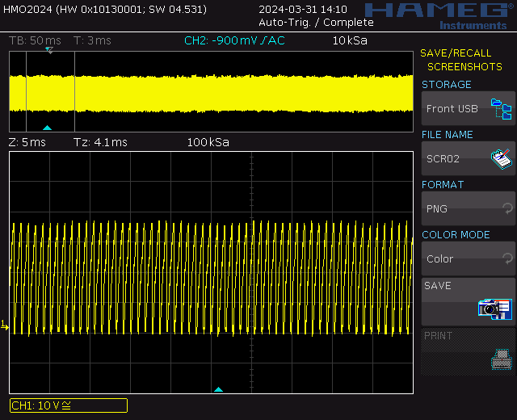Viewport: 517px width, 420px height.
Task: Select the Color mode option
Action: tap(469, 258)
